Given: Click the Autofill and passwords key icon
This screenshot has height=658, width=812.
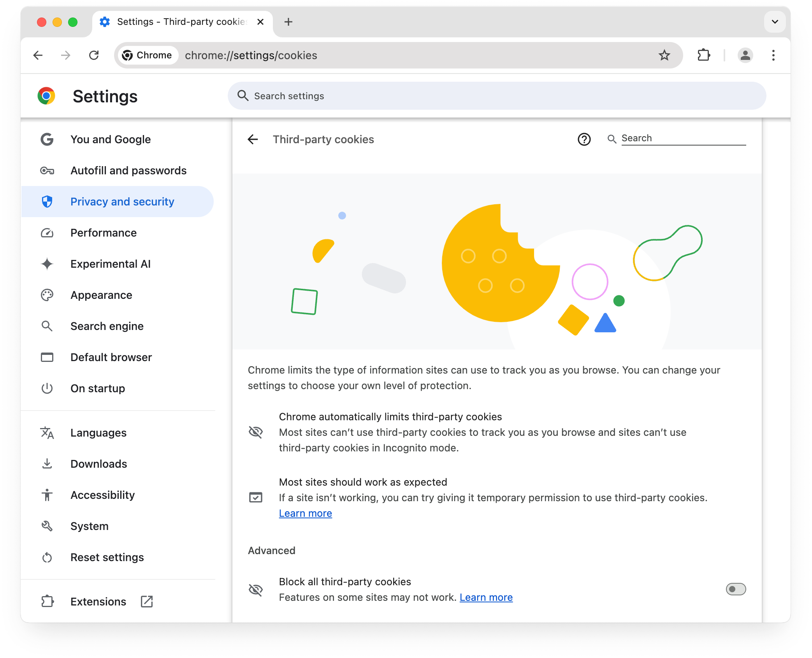Looking at the screenshot, I should 47,170.
